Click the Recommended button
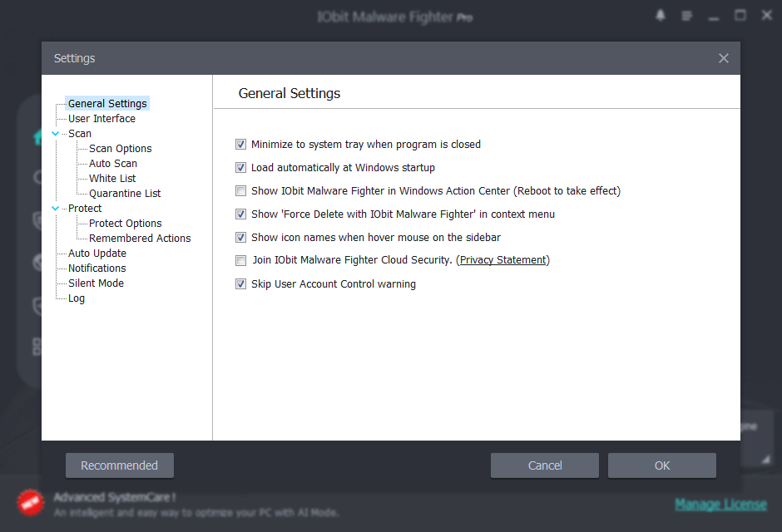This screenshot has width=782, height=532. coord(120,465)
